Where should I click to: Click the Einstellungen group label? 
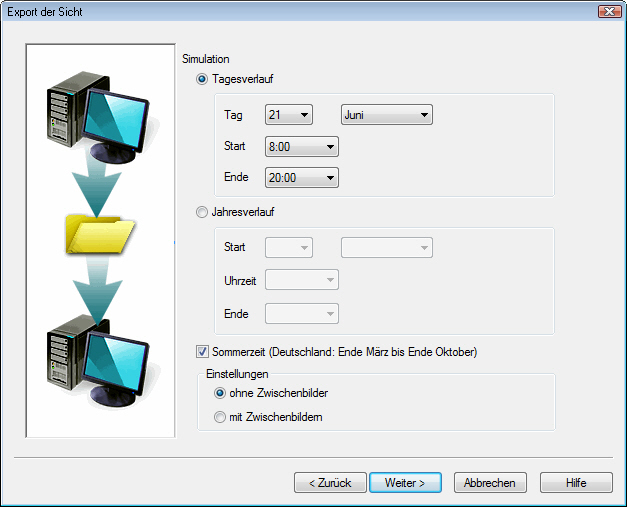click(x=237, y=374)
